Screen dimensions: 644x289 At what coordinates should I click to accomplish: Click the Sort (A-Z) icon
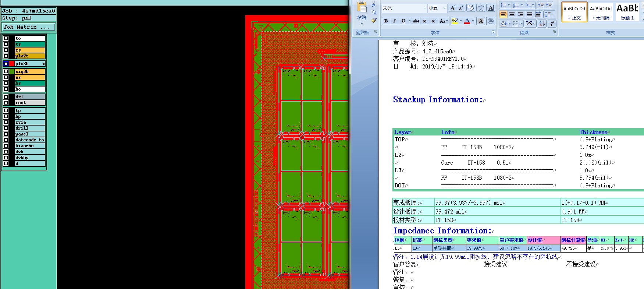click(x=542, y=24)
